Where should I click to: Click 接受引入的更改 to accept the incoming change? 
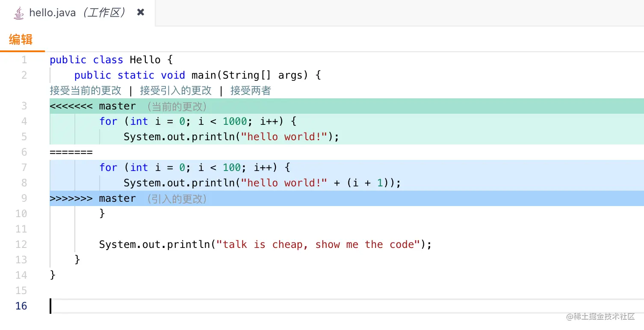[176, 91]
